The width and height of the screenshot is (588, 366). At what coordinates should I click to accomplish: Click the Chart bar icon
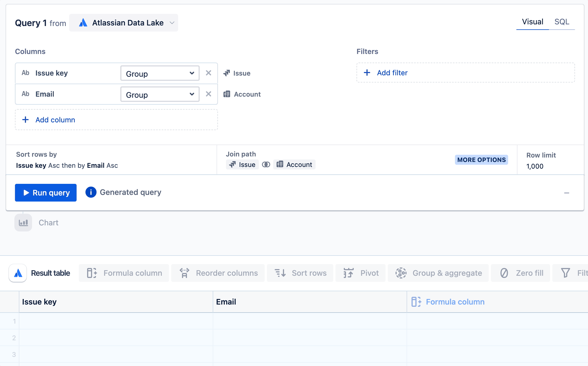tap(23, 223)
